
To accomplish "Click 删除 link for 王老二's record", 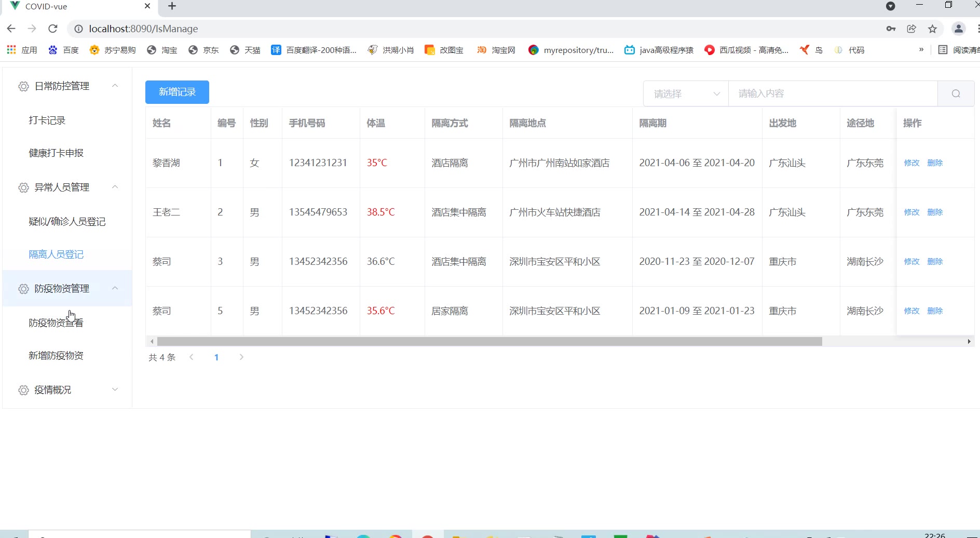I will point(934,212).
